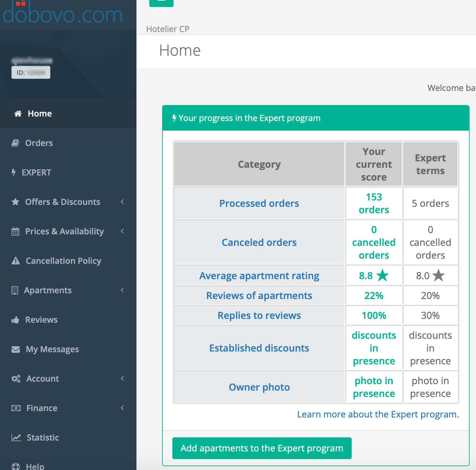The image size is (476, 470).
Task: Expand the Offers & Discounts submenu chevron
Action: tap(122, 202)
